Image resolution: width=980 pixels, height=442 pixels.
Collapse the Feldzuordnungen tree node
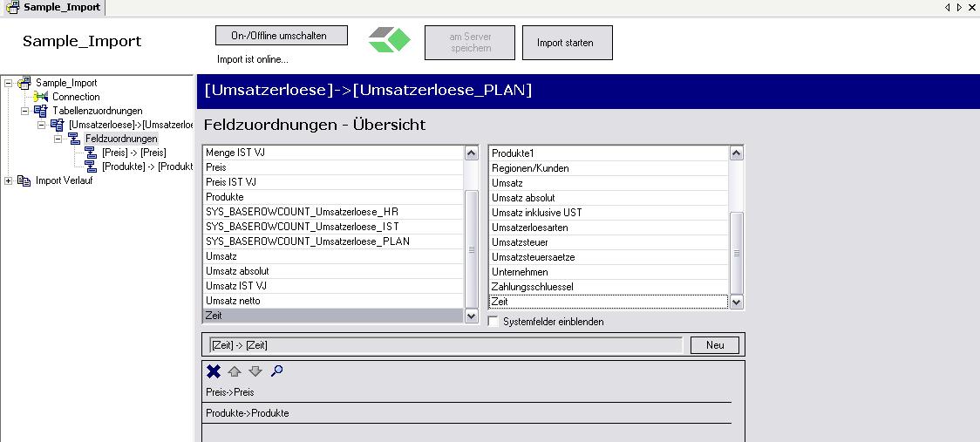[x=58, y=139]
